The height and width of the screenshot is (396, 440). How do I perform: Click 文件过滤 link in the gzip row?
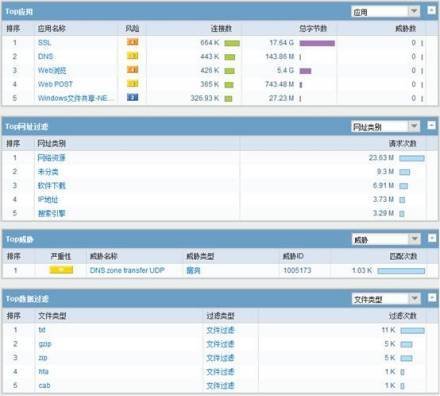[x=220, y=344]
